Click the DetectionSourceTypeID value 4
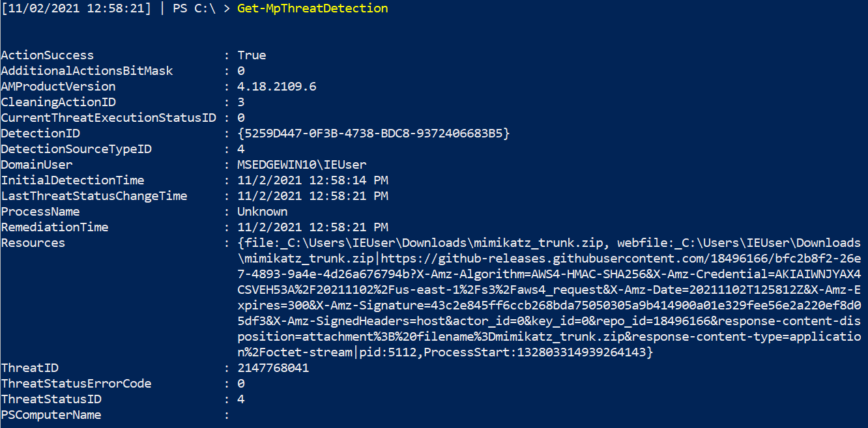 point(241,149)
